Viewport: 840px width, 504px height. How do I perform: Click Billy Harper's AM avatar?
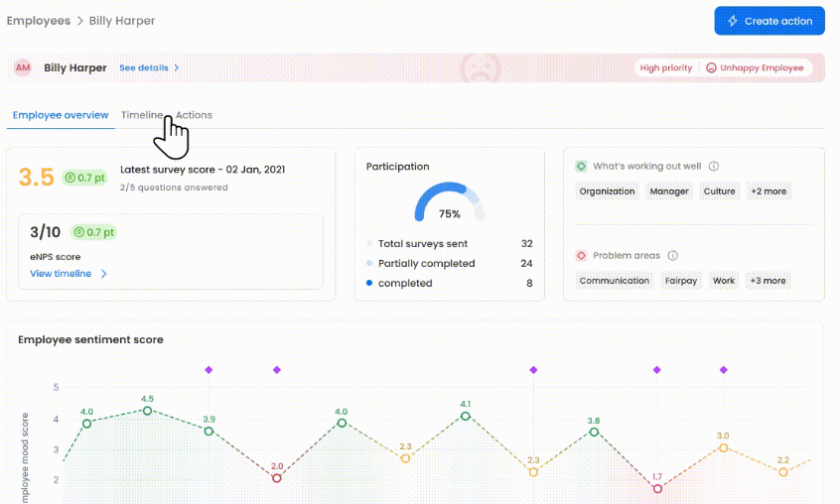point(23,67)
